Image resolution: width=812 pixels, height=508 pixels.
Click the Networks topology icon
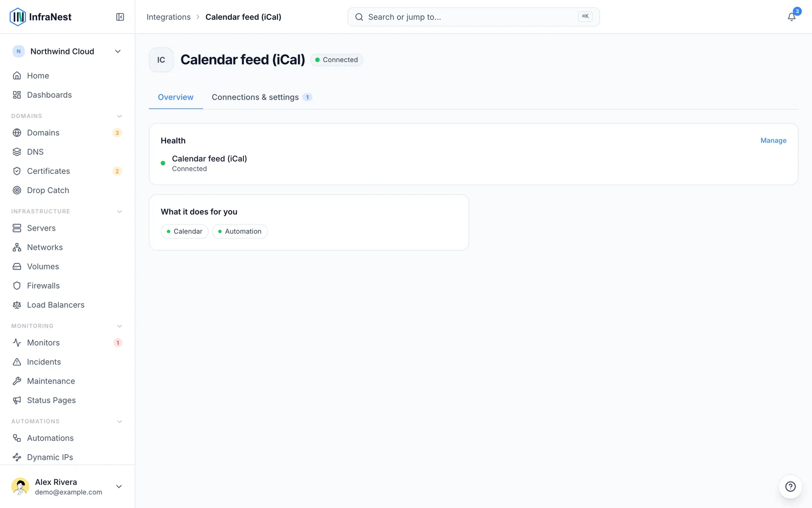pyautogui.click(x=17, y=247)
